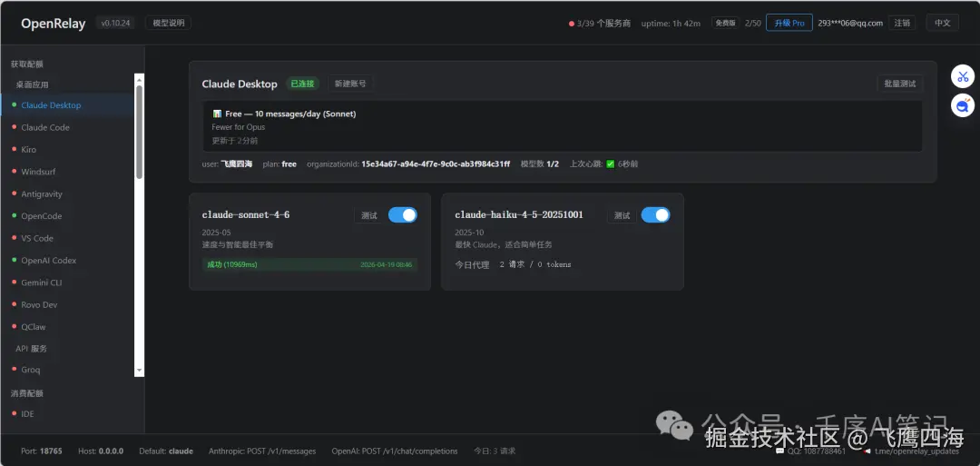Image resolution: width=980 pixels, height=466 pixels.
Task: Click the 293***06@qq.com account email
Action: point(850,23)
